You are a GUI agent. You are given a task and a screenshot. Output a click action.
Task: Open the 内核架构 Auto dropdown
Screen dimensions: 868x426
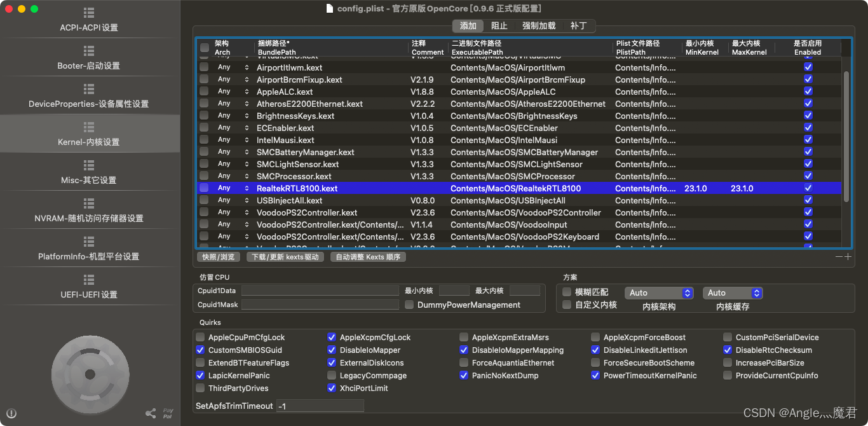click(x=659, y=293)
